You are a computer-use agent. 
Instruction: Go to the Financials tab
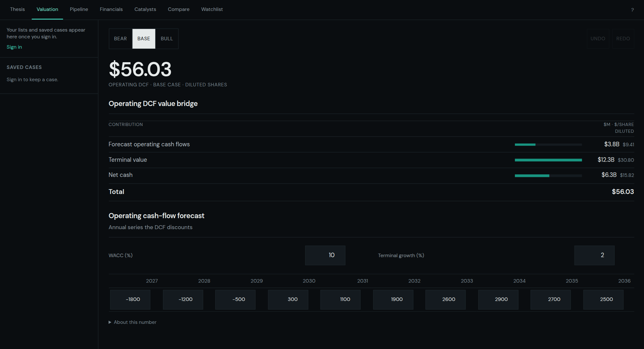(111, 9)
